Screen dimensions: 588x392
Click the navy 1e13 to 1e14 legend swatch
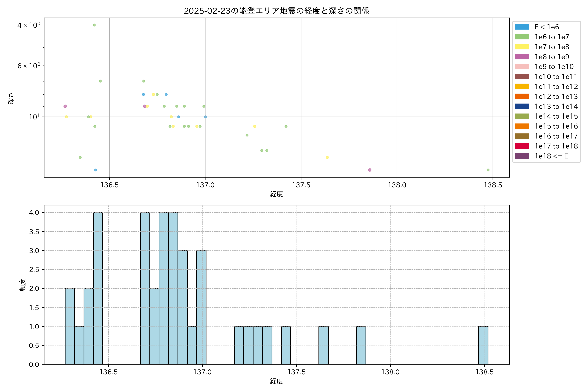point(522,106)
